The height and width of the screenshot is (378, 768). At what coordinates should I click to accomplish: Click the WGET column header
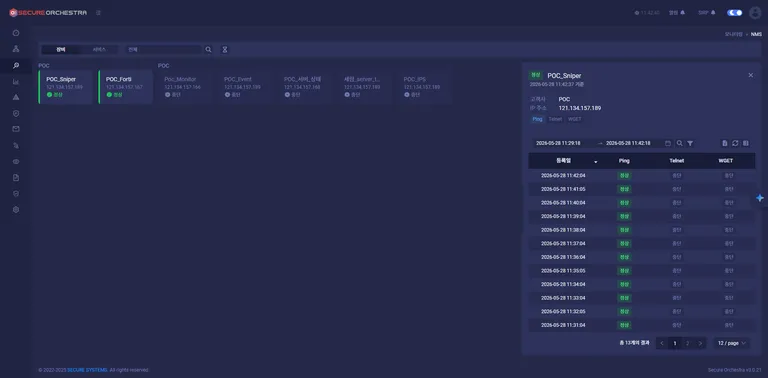726,161
